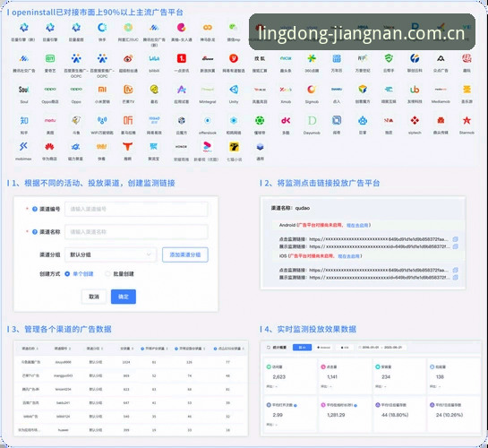Viewport: 488px width, 448px height.
Task: Open the date range picker in statistics
Action: 382,348
